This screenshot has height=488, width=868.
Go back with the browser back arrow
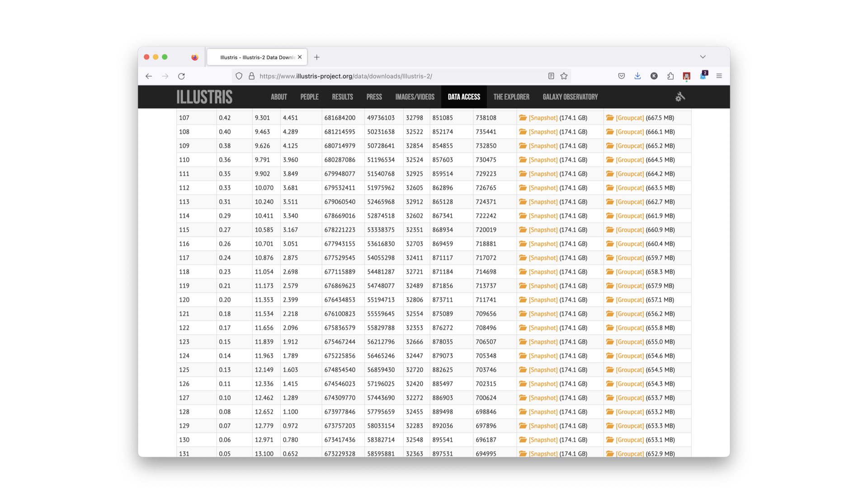(x=149, y=76)
